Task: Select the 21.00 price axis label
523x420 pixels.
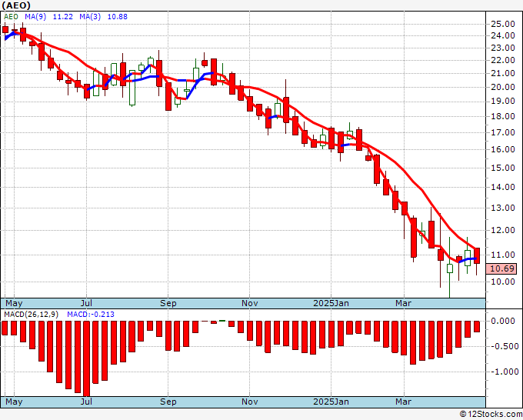Action: coord(503,73)
